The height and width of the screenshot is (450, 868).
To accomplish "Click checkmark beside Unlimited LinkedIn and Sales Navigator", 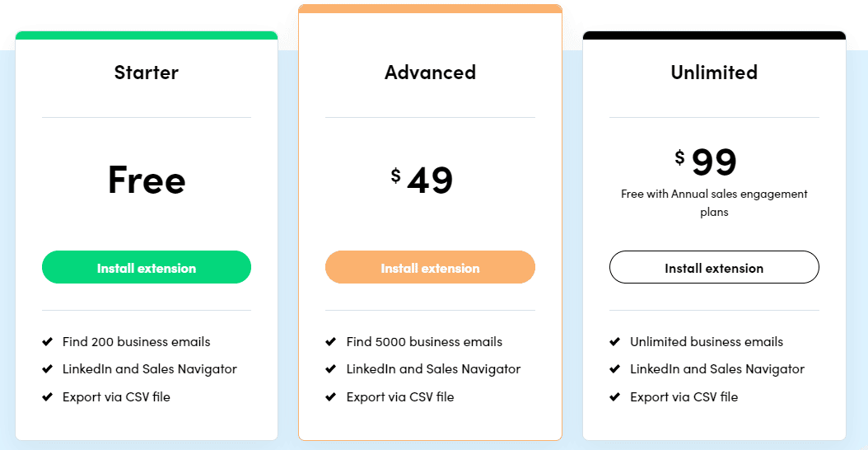I will point(615,368).
